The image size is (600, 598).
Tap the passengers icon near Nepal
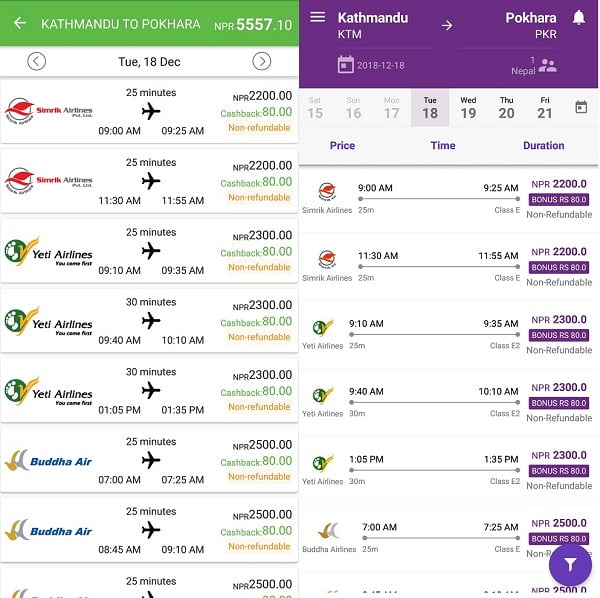click(x=548, y=66)
